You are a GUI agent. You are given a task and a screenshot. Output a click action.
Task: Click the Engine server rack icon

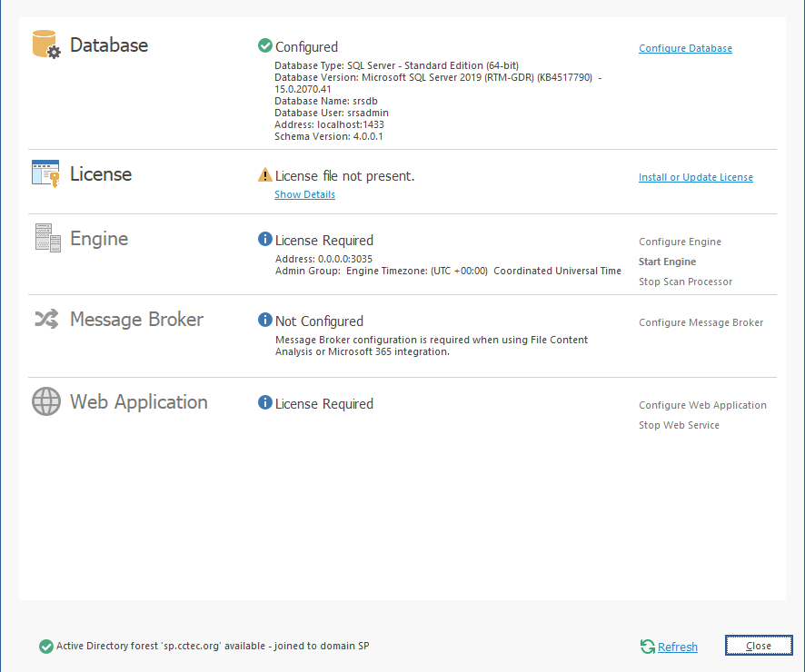click(47, 238)
